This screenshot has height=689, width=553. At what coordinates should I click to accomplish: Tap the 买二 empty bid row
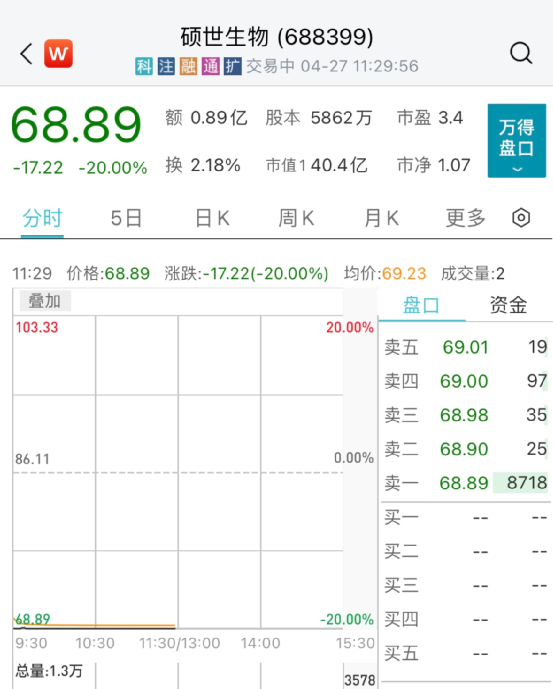tap(466, 551)
